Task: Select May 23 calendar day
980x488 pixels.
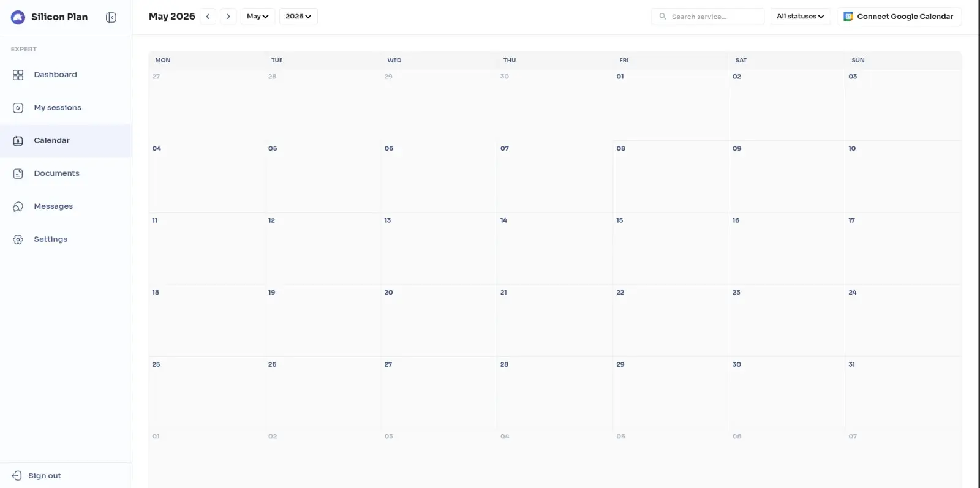Action: pos(786,321)
